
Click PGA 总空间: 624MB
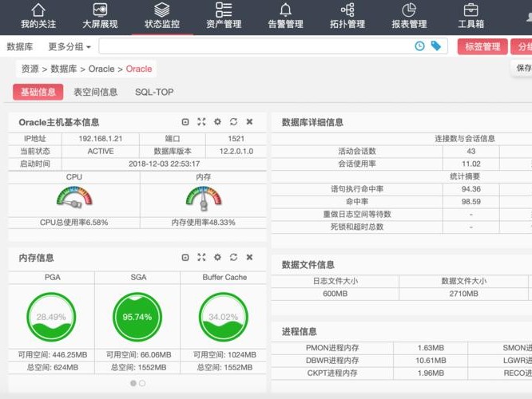click(53, 367)
